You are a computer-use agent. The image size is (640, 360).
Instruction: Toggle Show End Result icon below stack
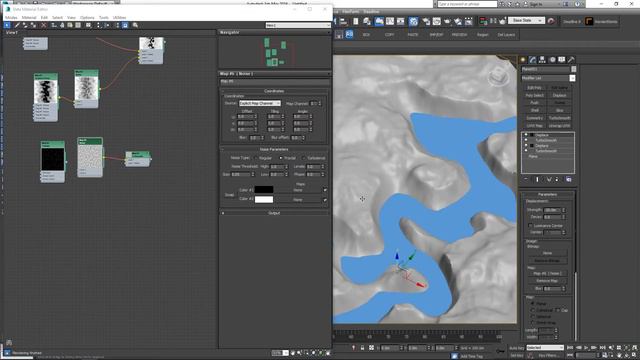pyautogui.click(x=537, y=180)
